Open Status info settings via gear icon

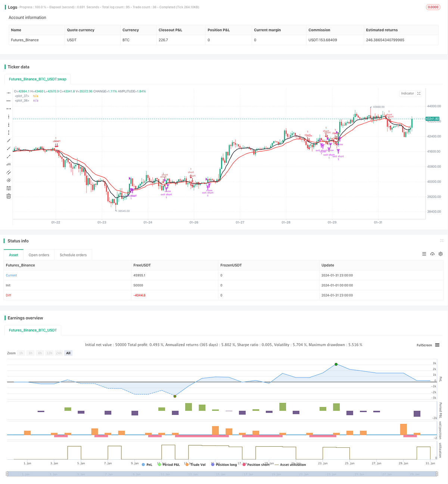click(441, 254)
